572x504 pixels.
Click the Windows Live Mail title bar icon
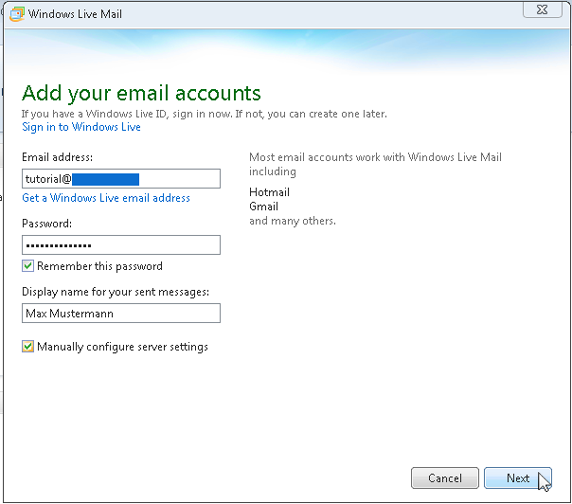tap(17, 14)
